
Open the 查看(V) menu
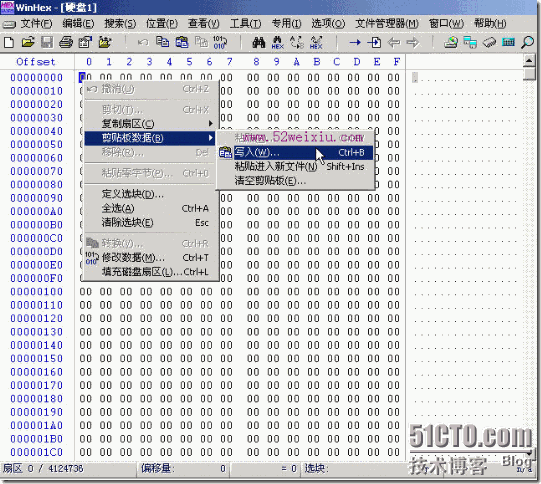click(204, 23)
